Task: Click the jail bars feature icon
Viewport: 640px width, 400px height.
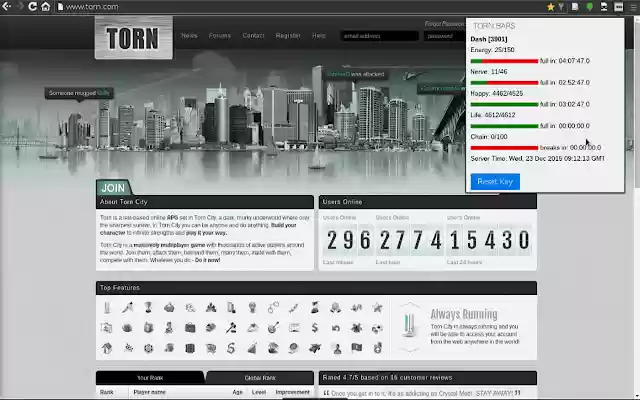Action: coord(190,348)
